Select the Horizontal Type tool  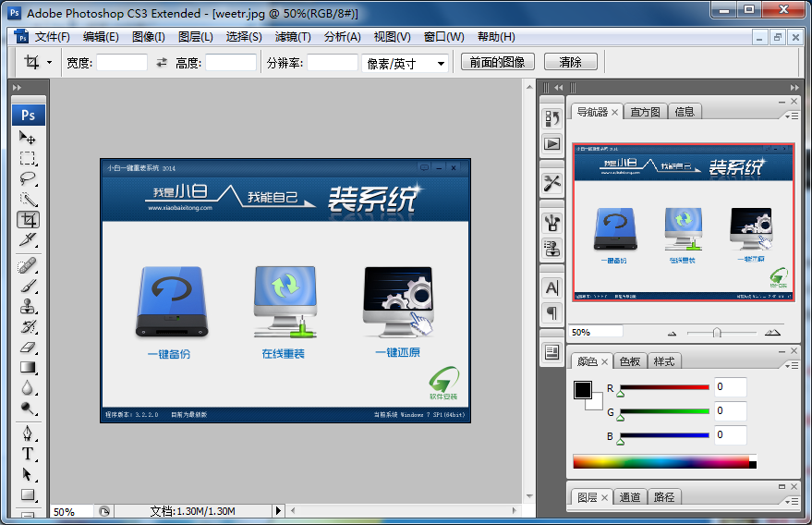pyautogui.click(x=28, y=454)
